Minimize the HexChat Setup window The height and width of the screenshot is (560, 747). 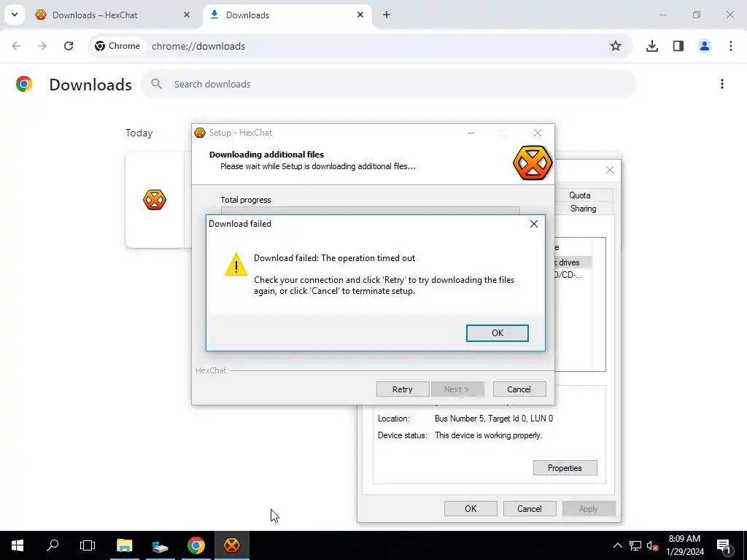coord(471,133)
